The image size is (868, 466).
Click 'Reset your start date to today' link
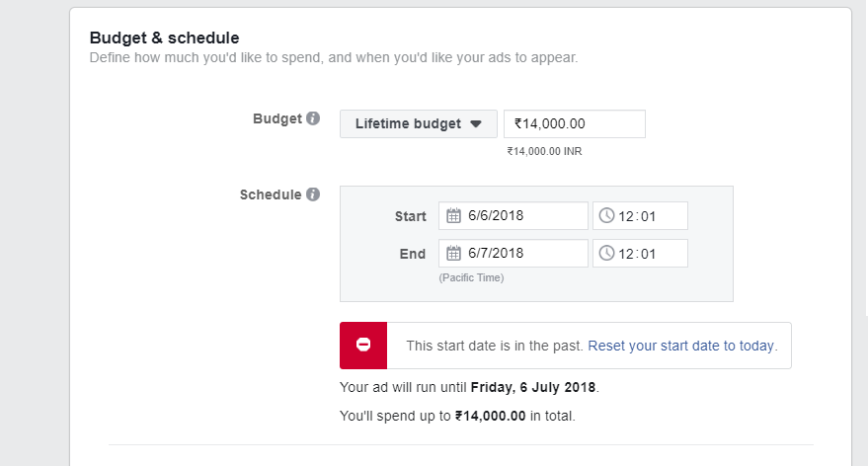click(x=681, y=347)
